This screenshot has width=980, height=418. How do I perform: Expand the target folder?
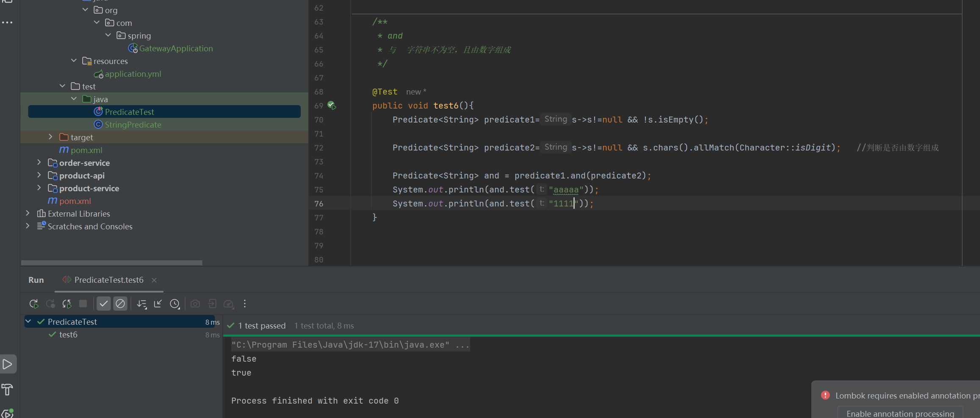(51, 137)
